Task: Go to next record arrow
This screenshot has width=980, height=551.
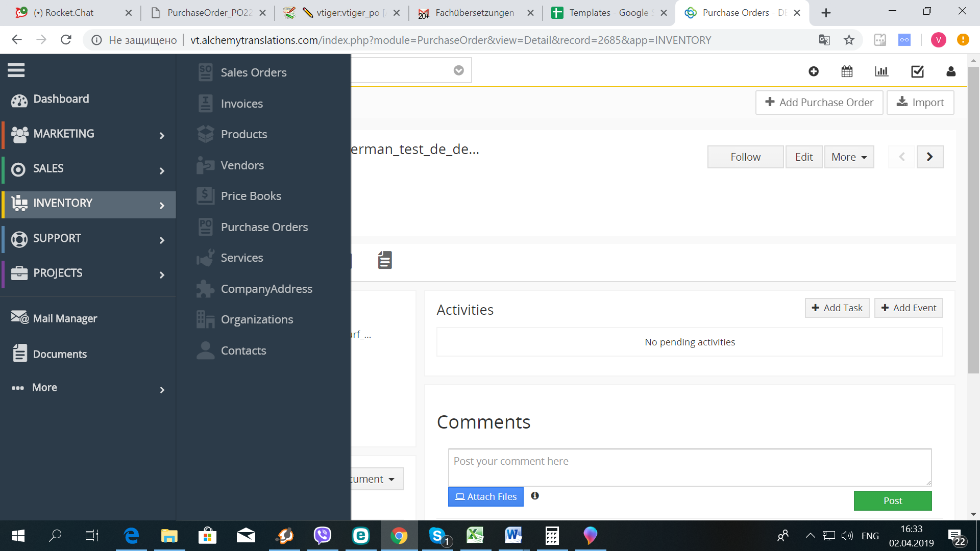Action: [929, 157]
